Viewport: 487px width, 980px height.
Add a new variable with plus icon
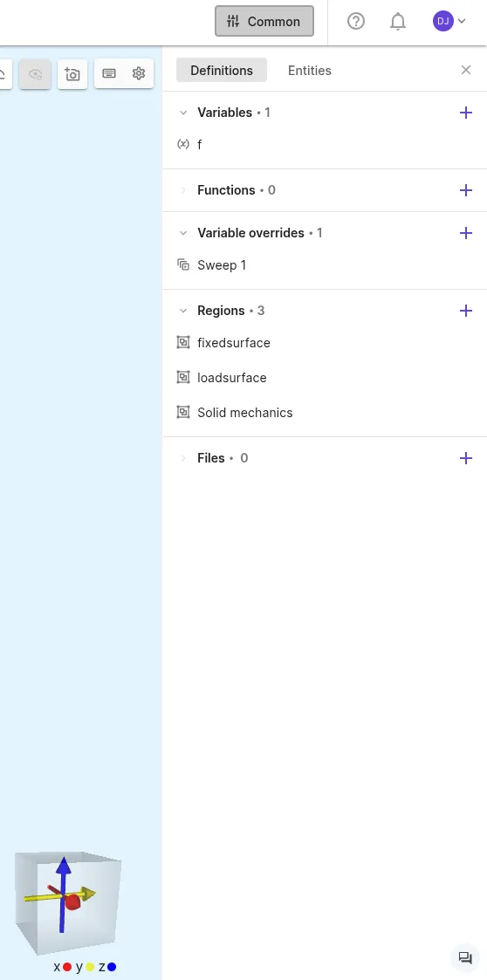point(466,113)
